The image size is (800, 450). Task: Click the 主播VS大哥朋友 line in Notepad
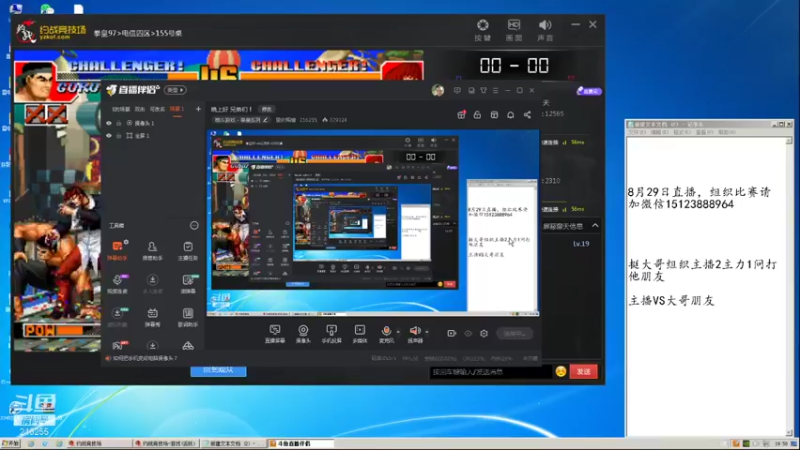click(671, 301)
